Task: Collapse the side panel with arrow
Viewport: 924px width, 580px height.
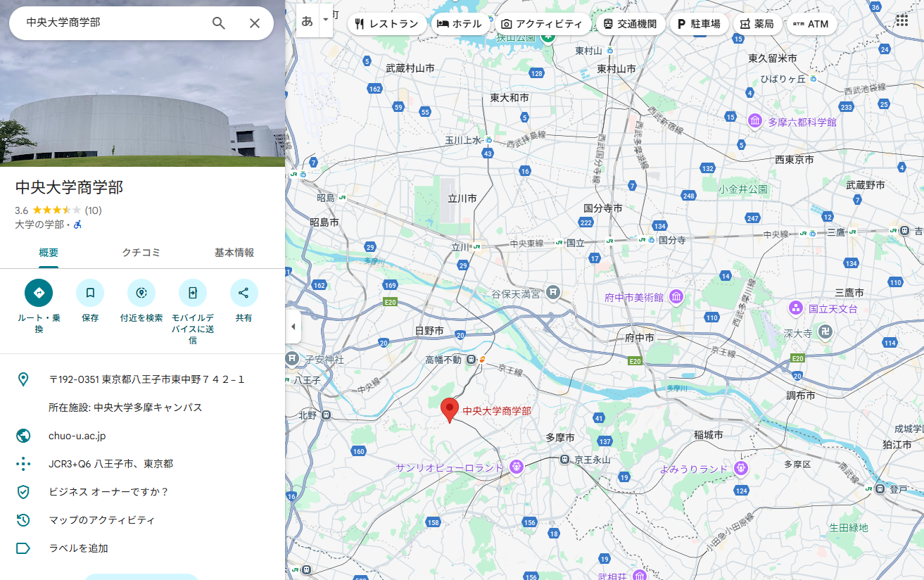Action: (x=293, y=327)
